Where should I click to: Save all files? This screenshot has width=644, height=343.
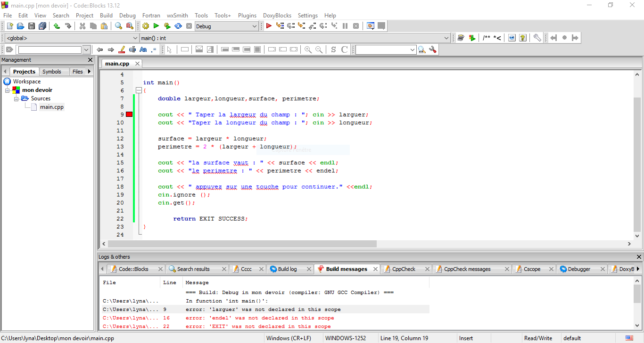(x=42, y=26)
